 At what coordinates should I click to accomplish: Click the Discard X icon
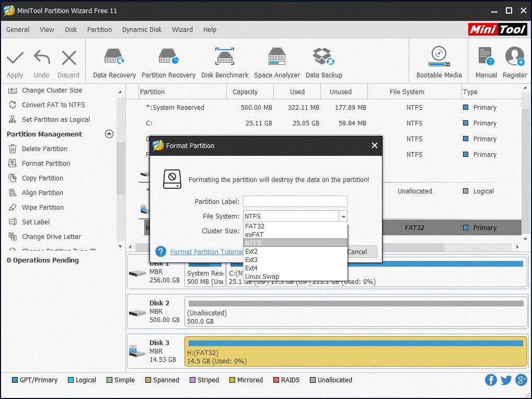(69, 58)
